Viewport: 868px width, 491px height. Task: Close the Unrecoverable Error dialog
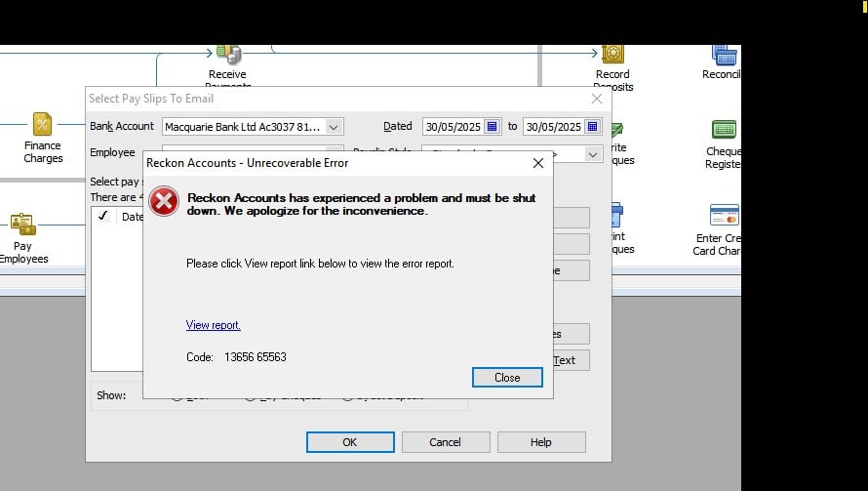click(x=507, y=378)
